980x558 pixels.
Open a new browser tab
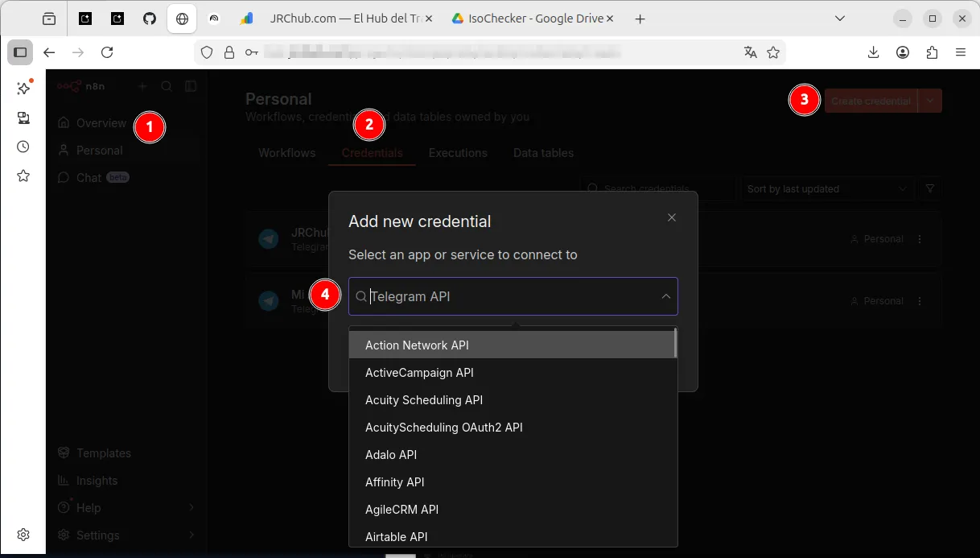(640, 19)
